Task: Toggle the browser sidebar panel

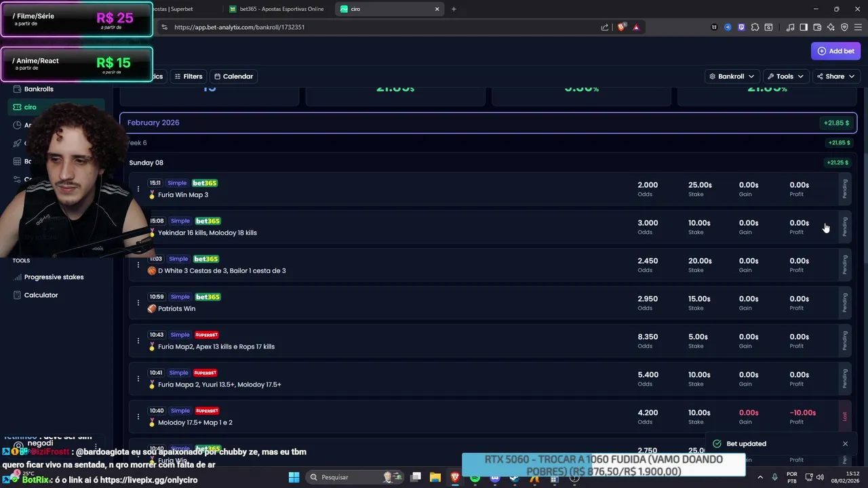Action: 804,27
